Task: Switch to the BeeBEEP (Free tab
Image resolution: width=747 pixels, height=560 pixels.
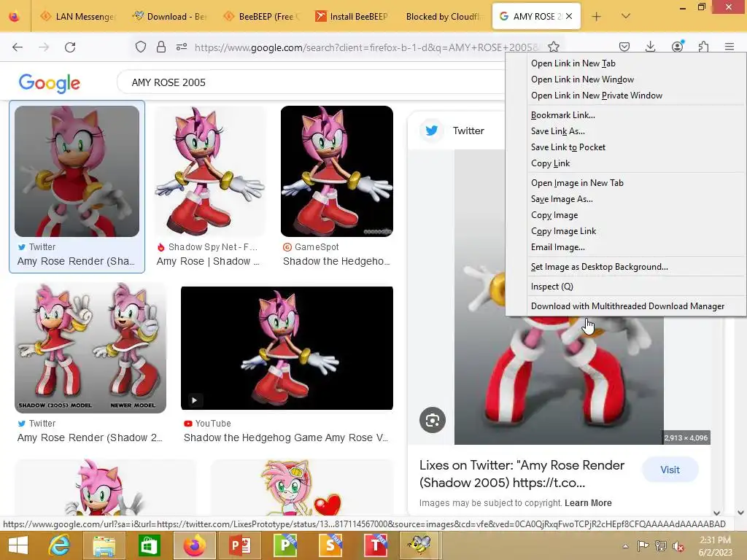Action: click(x=261, y=17)
